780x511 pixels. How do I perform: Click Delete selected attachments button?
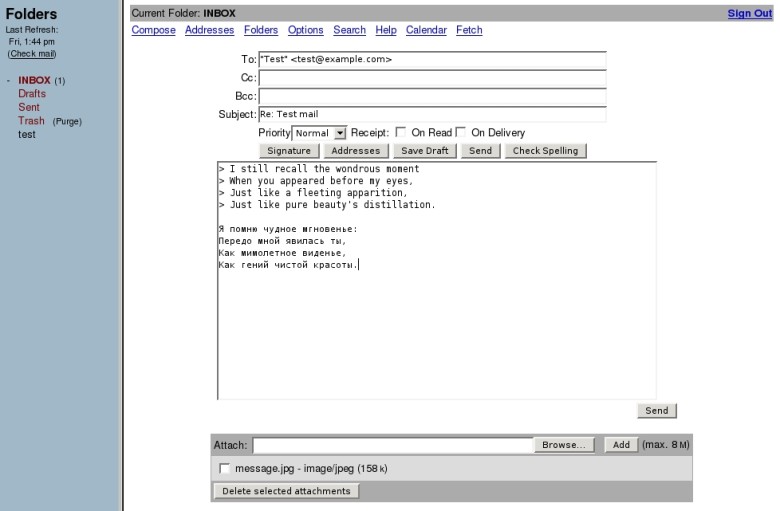tap(286, 491)
